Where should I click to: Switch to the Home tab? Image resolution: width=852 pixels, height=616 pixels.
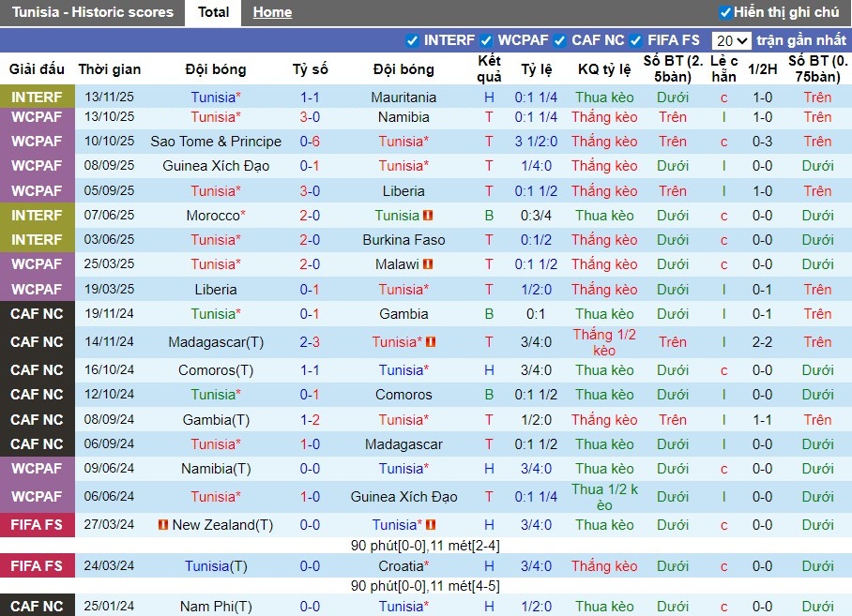click(272, 12)
